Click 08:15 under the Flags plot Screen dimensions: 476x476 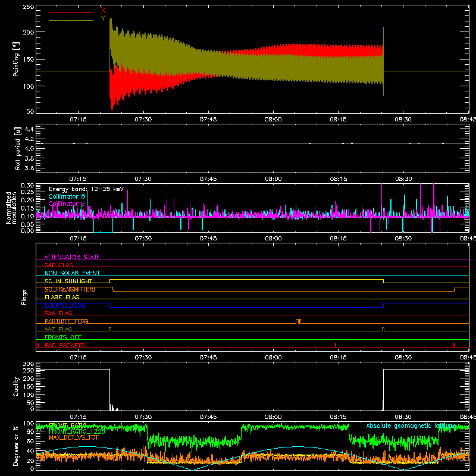(x=338, y=358)
